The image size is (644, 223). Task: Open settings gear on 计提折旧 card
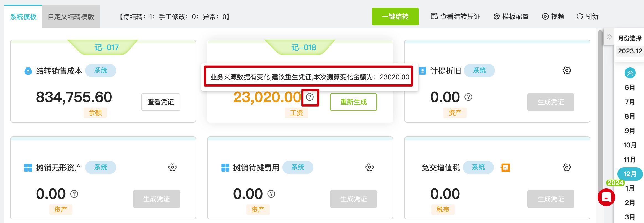tap(567, 71)
